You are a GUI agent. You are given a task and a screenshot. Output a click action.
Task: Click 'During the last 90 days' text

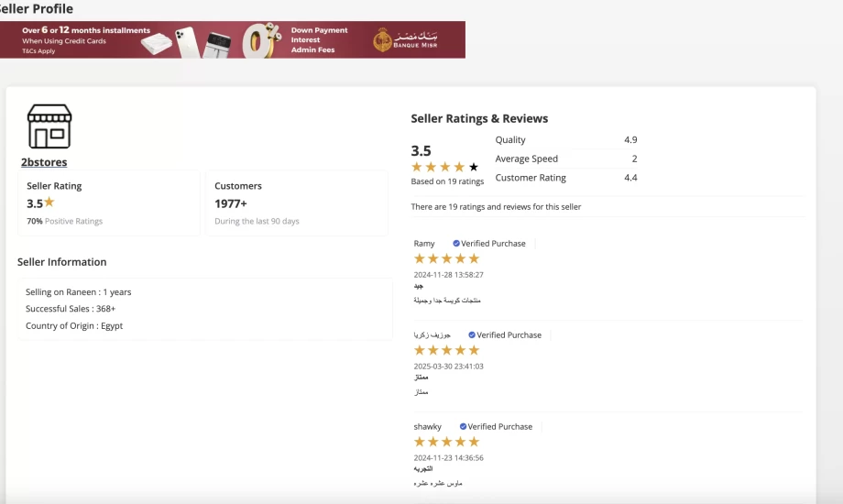point(257,221)
